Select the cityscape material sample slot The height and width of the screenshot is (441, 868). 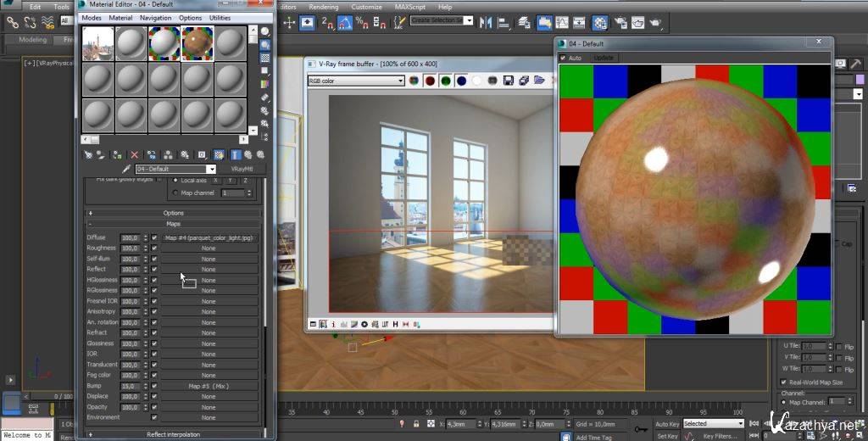tap(98, 42)
